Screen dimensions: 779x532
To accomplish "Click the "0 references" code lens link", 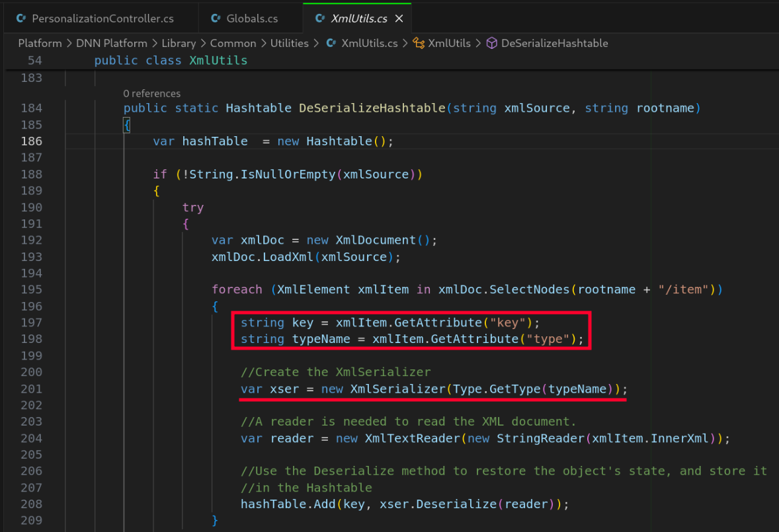I will coord(151,93).
